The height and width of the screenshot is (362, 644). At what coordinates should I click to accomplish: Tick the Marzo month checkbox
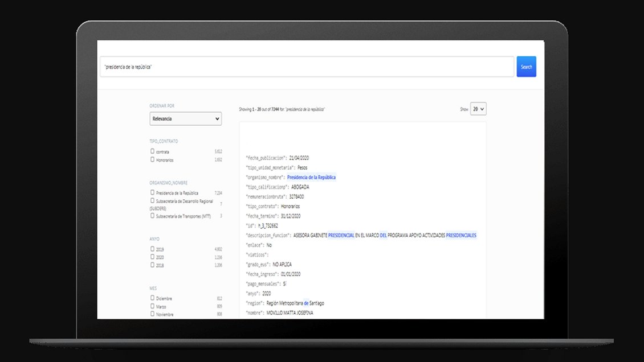point(152,306)
